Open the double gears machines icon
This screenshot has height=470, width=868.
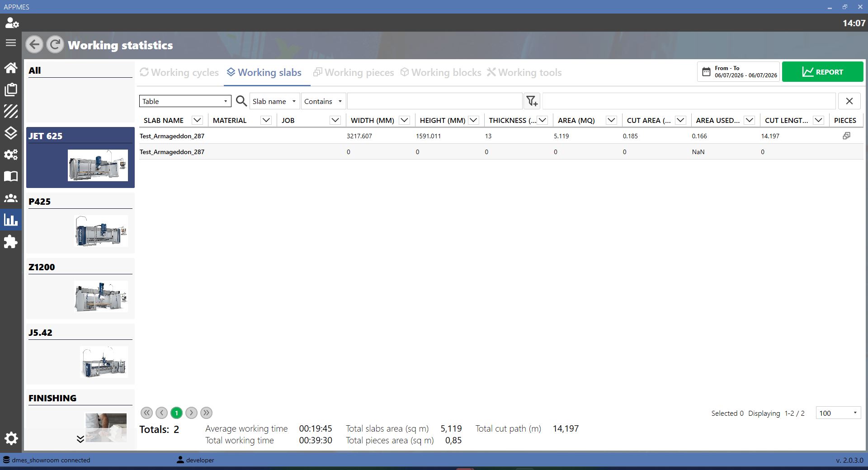click(11, 155)
